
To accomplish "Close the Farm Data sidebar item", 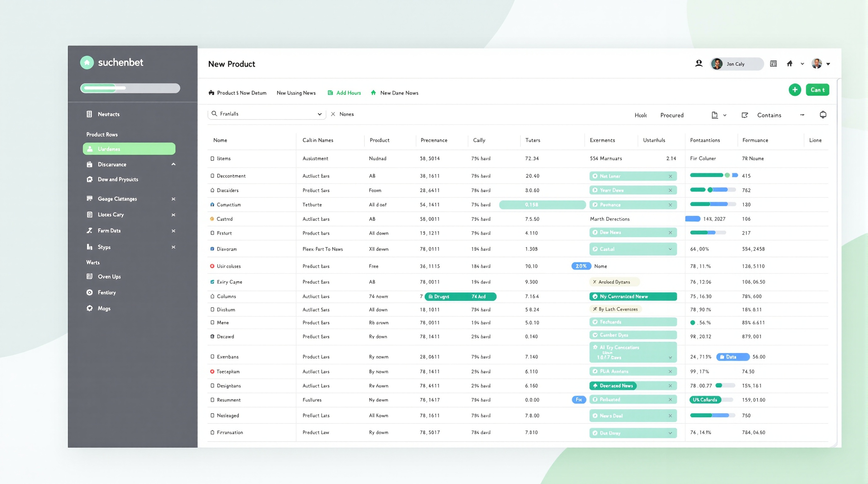I will coord(173,231).
